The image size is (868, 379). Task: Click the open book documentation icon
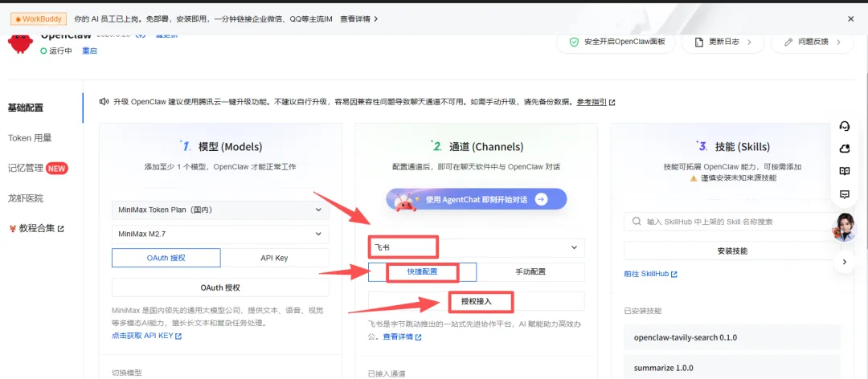coord(845,172)
